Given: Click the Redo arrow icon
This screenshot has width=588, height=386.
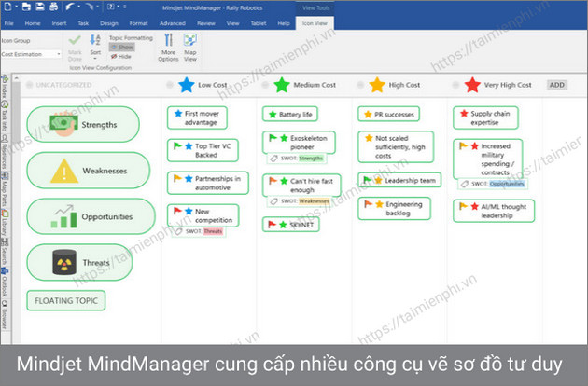Looking at the screenshot, I should 90,7.
